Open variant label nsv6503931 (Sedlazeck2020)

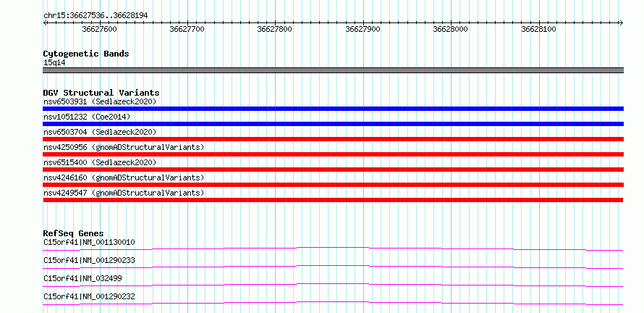pyautogui.click(x=100, y=101)
